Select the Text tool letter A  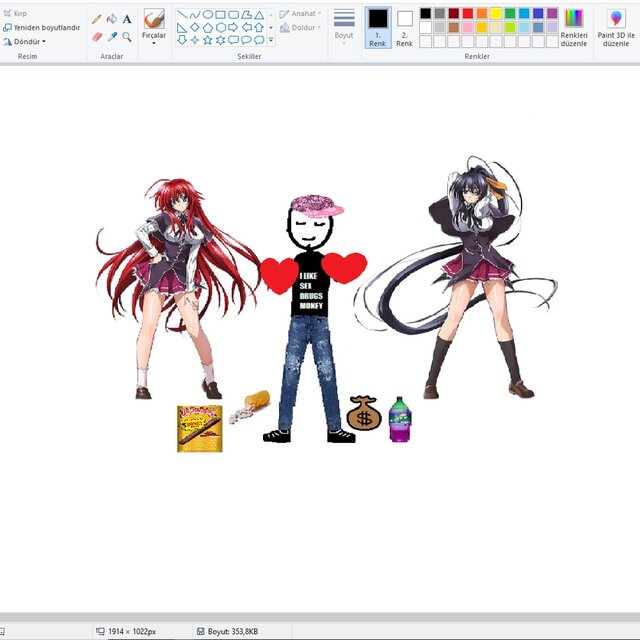(127, 19)
